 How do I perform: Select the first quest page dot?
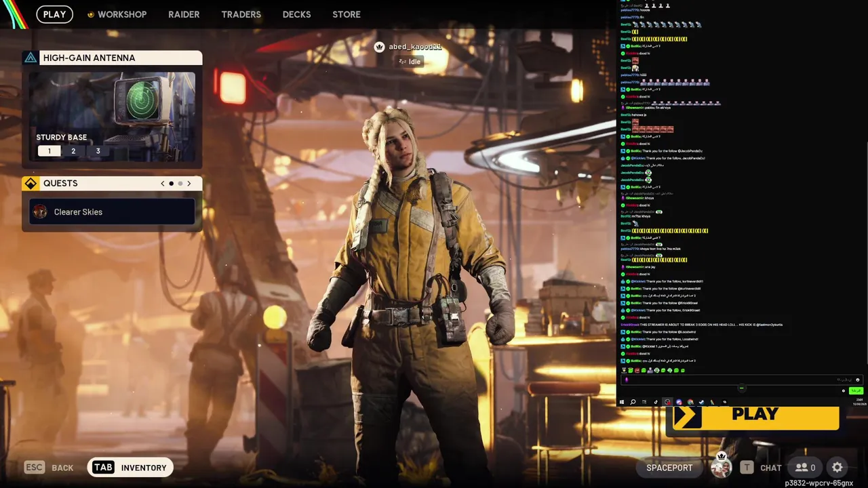coord(172,184)
